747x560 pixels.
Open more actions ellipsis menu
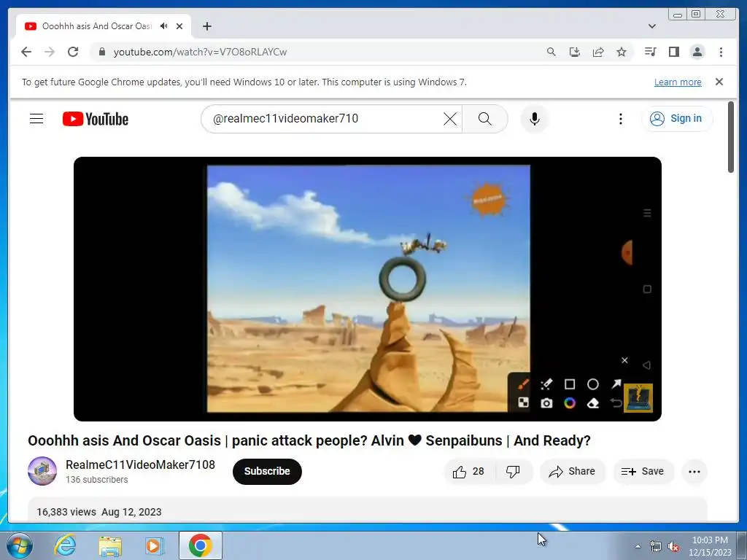tap(694, 472)
